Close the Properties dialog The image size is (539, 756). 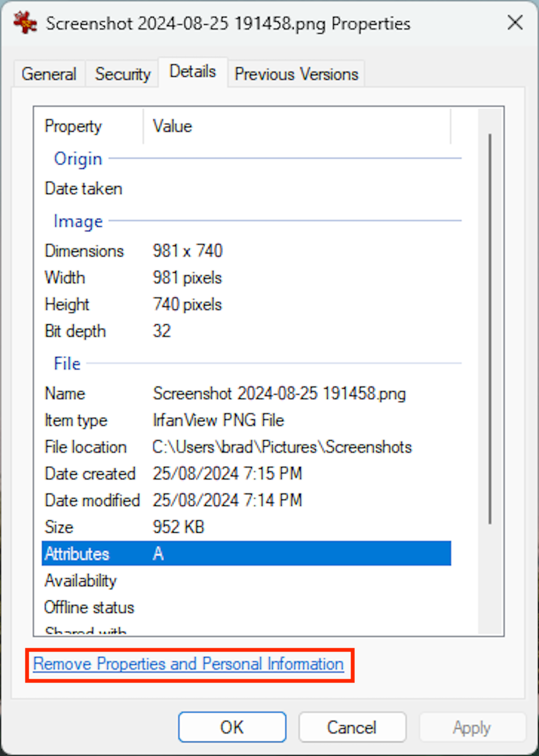[515, 22]
